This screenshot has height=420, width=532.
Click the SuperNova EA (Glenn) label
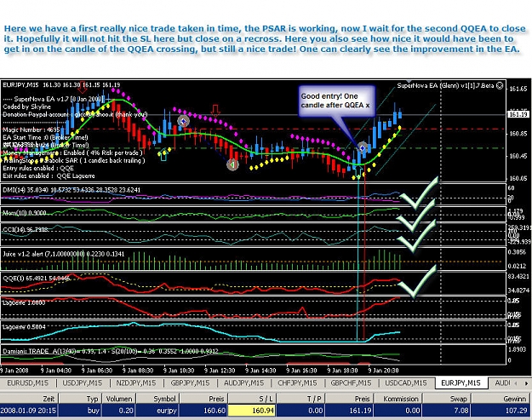(x=445, y=85)
